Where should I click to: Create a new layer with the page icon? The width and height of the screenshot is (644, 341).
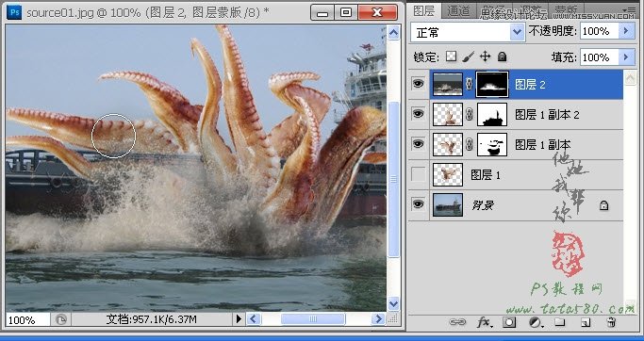coord(586,322)
